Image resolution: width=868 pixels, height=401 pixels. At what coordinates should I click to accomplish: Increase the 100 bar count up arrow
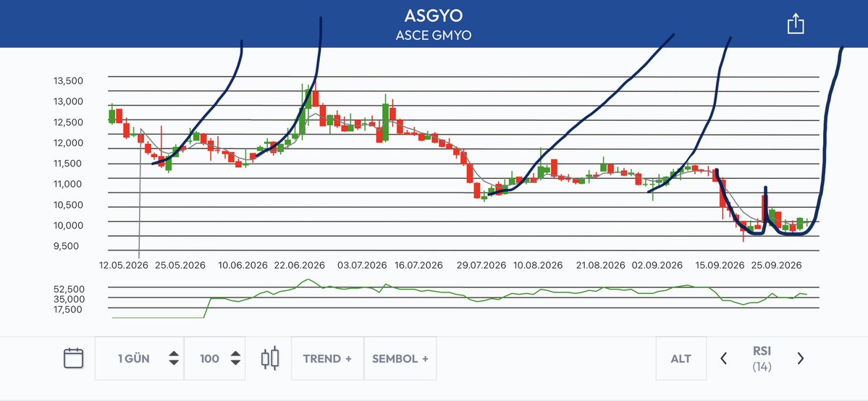pyautogui.click(x=235, y=354)
